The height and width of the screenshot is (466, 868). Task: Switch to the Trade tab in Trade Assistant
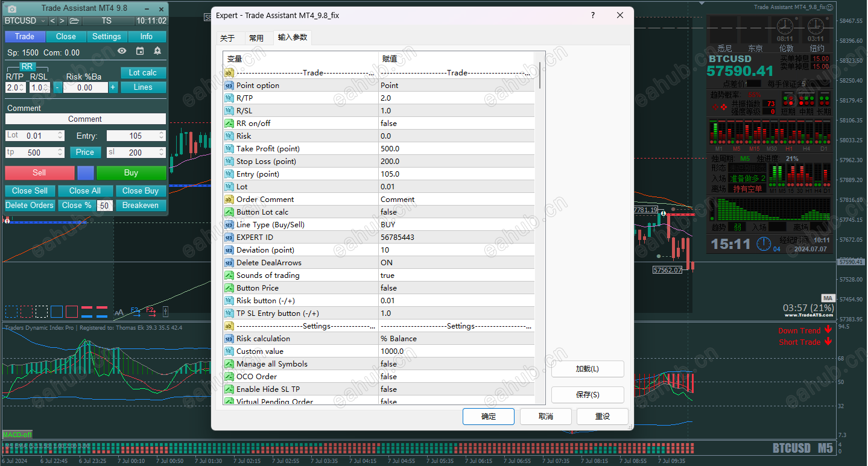(25, 37)
